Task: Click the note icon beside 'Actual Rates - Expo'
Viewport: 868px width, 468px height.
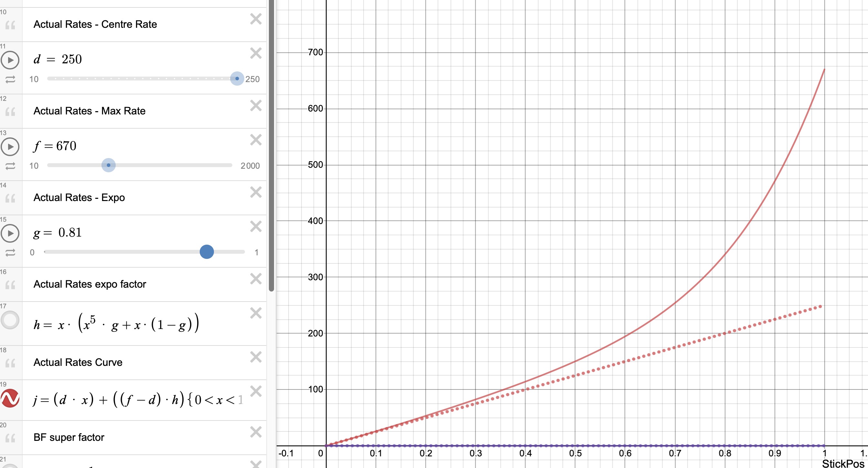Action: pos(10,198)
